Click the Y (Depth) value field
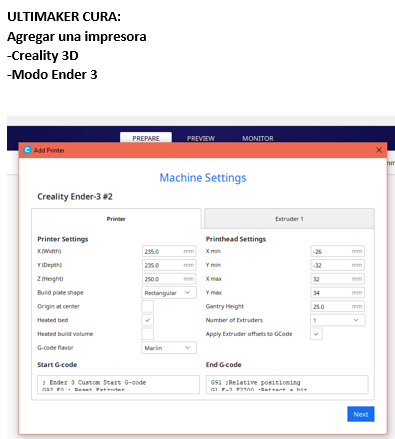The image size is (395, 439). click(169, 265)
